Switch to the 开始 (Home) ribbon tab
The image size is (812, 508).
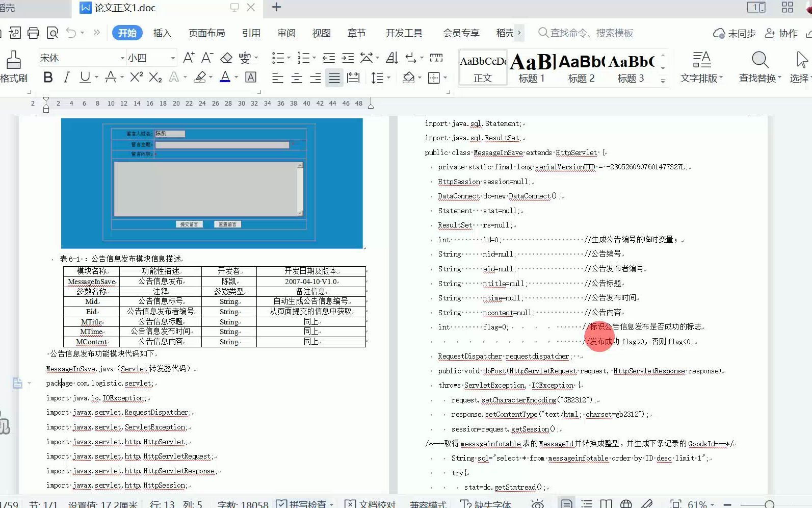[127, 33]
